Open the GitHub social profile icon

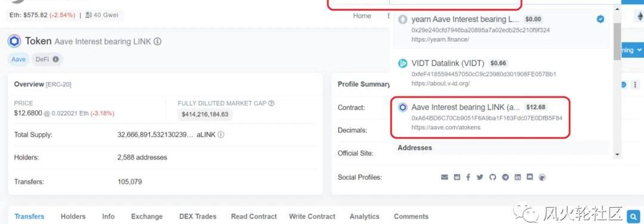493,177
